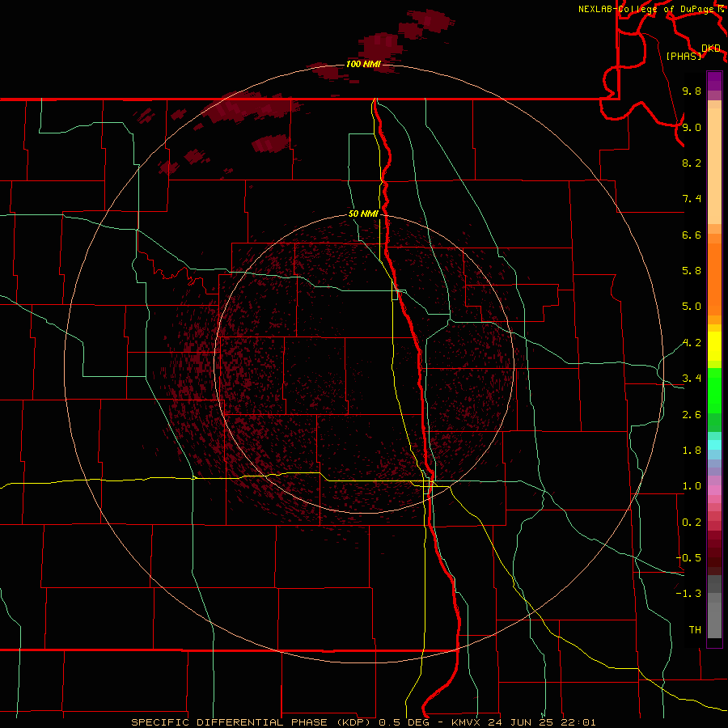Click the 9.8 value on the color scale
The image size is (728, 728).
click(x=692, y=91)
